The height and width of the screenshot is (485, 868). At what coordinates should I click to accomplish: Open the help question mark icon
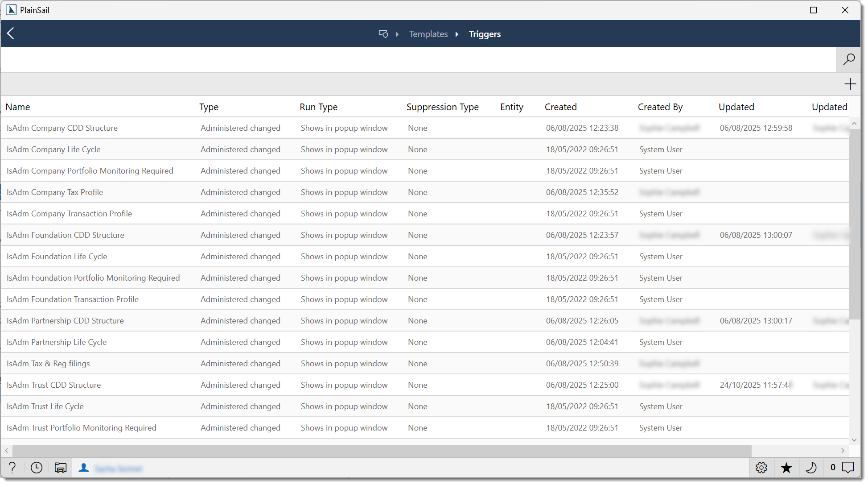coord(12,467)
